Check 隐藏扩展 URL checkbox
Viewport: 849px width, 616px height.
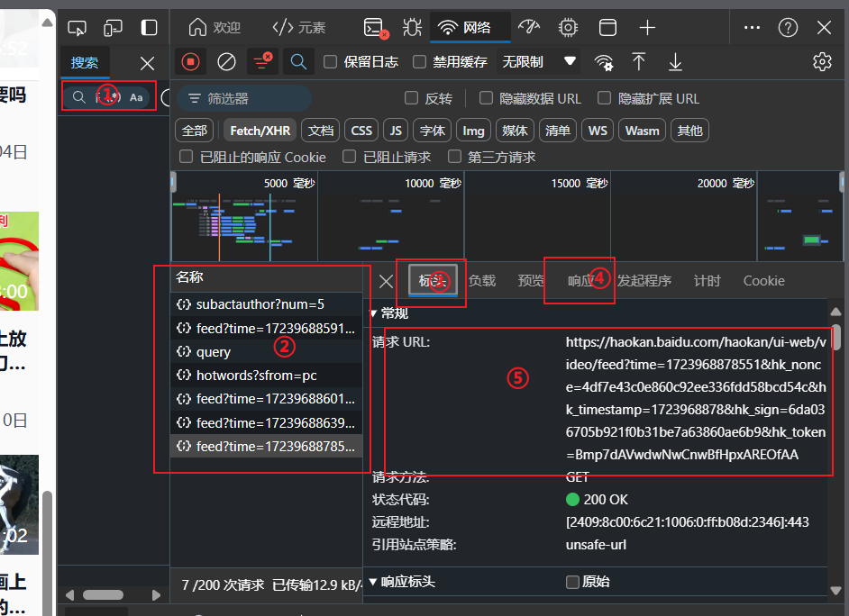(x=604, y=98)
